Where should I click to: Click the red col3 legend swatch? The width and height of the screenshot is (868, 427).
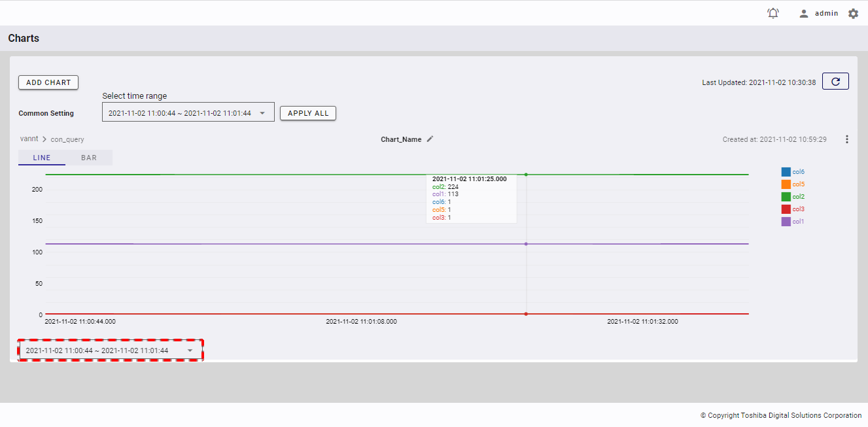(x=786, y=209)
